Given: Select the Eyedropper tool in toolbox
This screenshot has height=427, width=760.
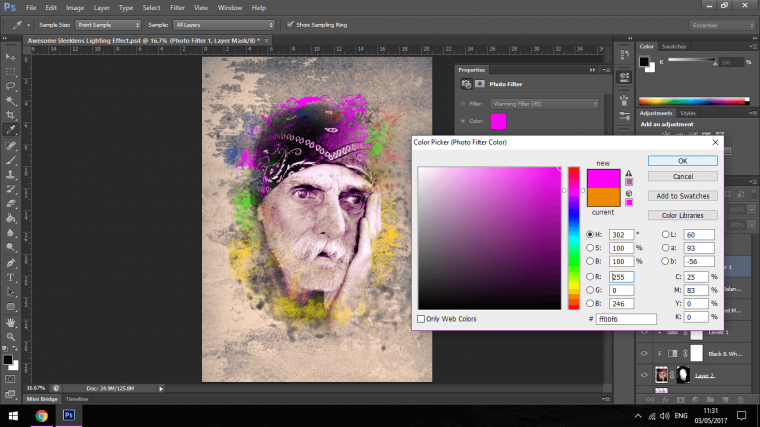Looking at the screenshot, I should pyautogui.click(x=10, y=130).
